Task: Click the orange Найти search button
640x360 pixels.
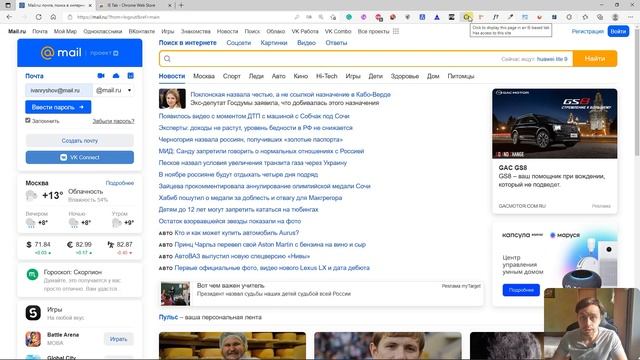Action: pyautogui.click(x=595, y=59)
